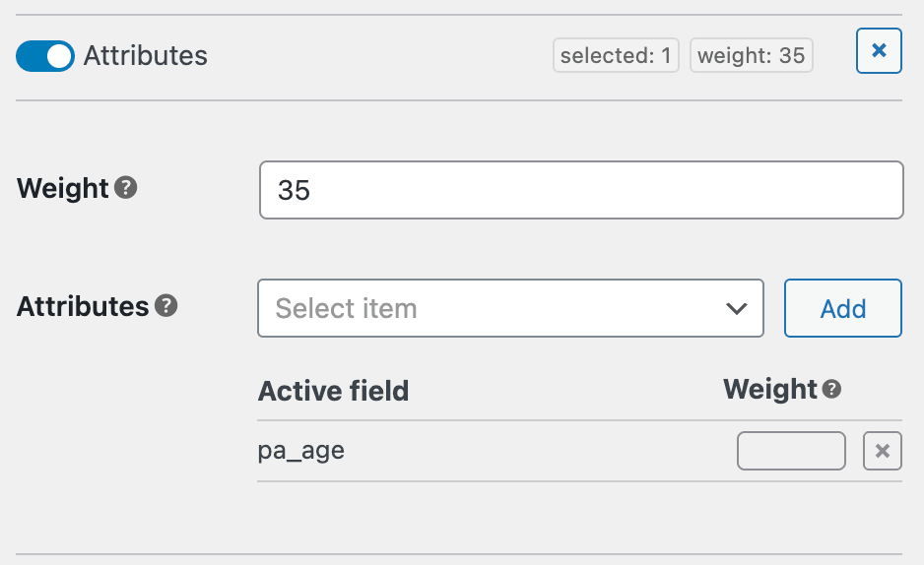Click the chevron arrow of the attributes dropdown
This screenshot has height=565, width=924.
tap(736, 309)
